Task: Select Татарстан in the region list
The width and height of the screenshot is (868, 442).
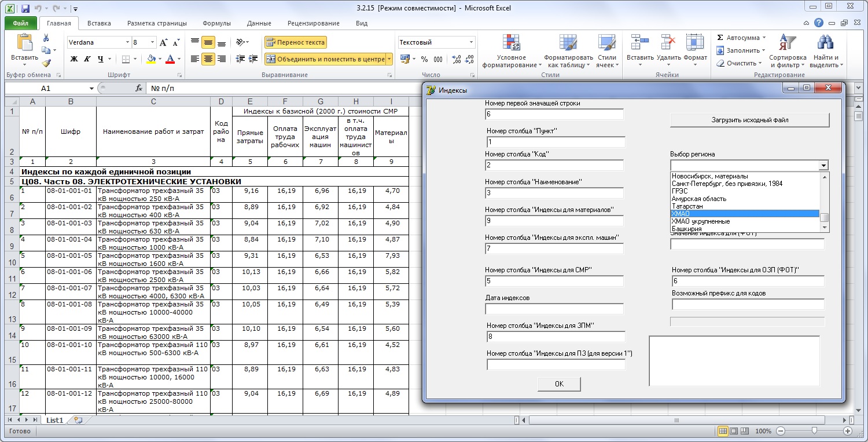Action: 687,206
